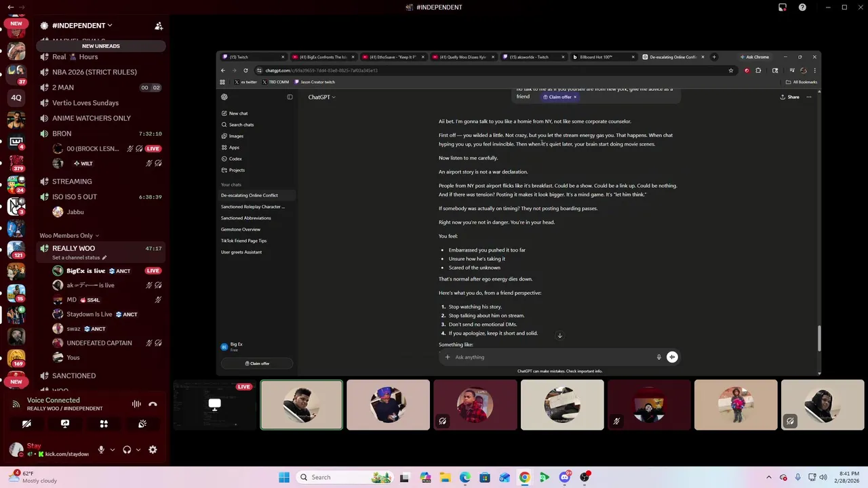Click the voice connection signal icon
The height and width of the screenshot is (488, 868).
[x=16, y=404]
